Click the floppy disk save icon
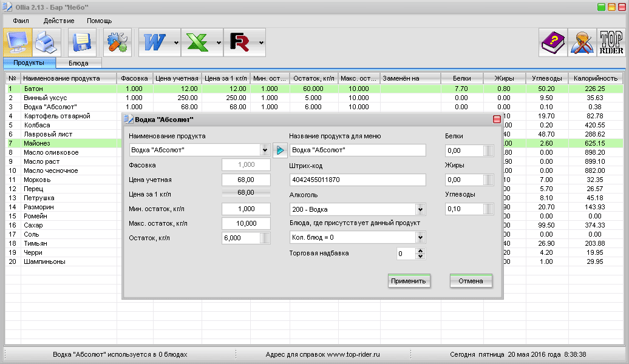Viewport: 629px width, 364px height. pyautogui.click(x=82, y=43)
